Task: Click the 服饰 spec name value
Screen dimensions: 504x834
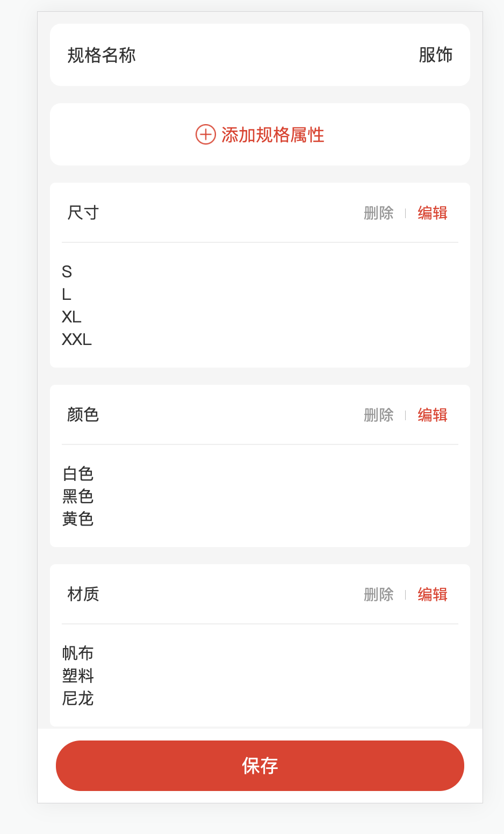Action: [435, 55]
